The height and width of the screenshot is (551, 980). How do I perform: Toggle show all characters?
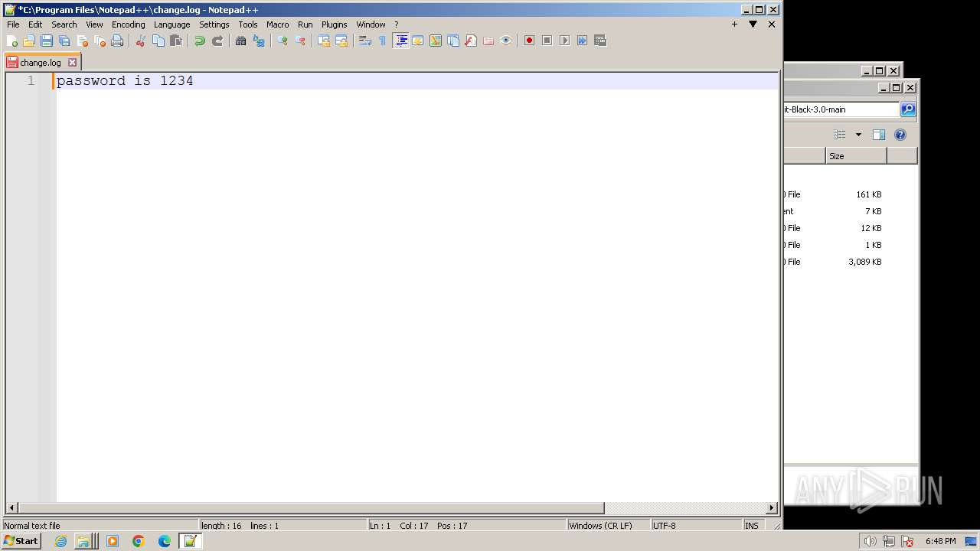383,41
